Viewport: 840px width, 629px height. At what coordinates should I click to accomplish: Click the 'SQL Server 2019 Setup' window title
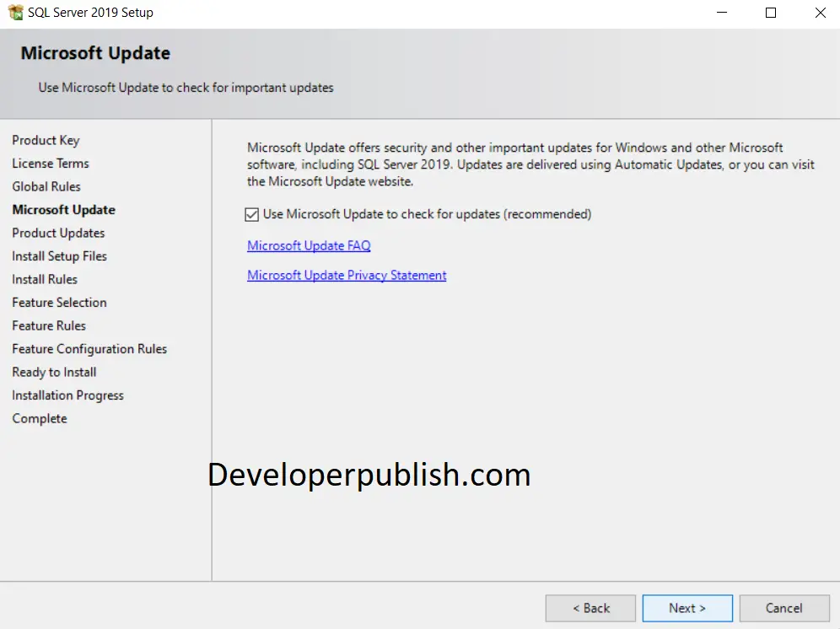pos(90,13)
